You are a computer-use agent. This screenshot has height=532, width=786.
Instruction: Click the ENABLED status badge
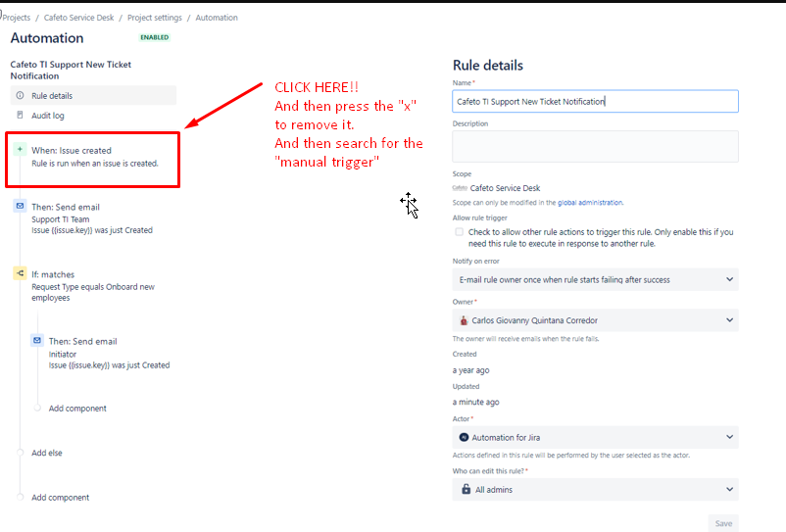click(x=155, y=37)
